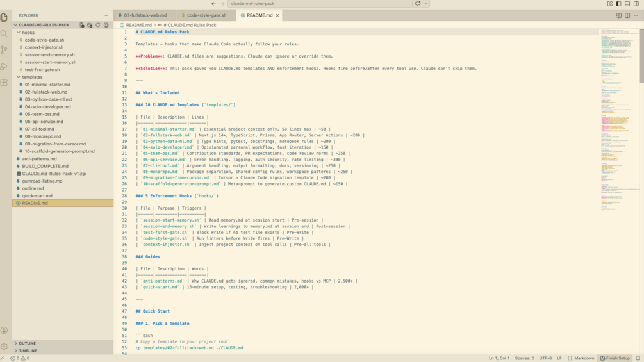Customize layout icon in title bar
644x362 pixels.
click(x=610, y=4)
